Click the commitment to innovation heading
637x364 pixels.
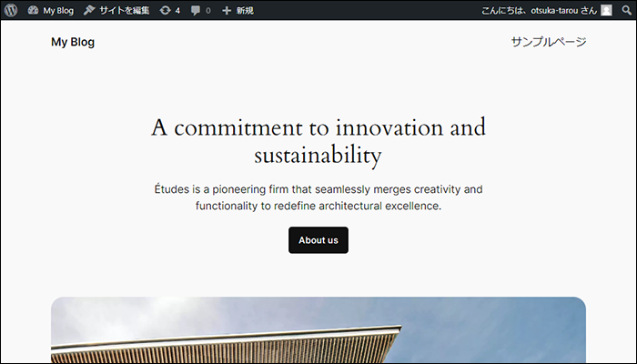pos(318,140)
